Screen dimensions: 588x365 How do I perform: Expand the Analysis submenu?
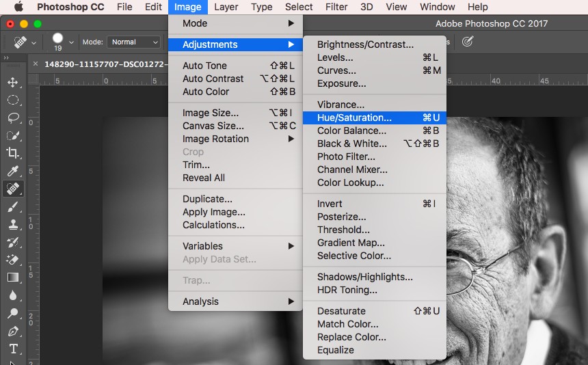click(235, 301)
